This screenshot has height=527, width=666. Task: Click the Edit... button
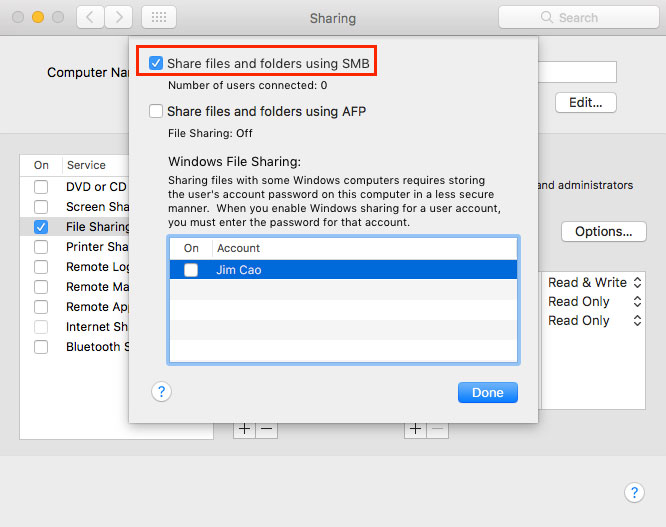pyautogui.click(x=586, y=102)
